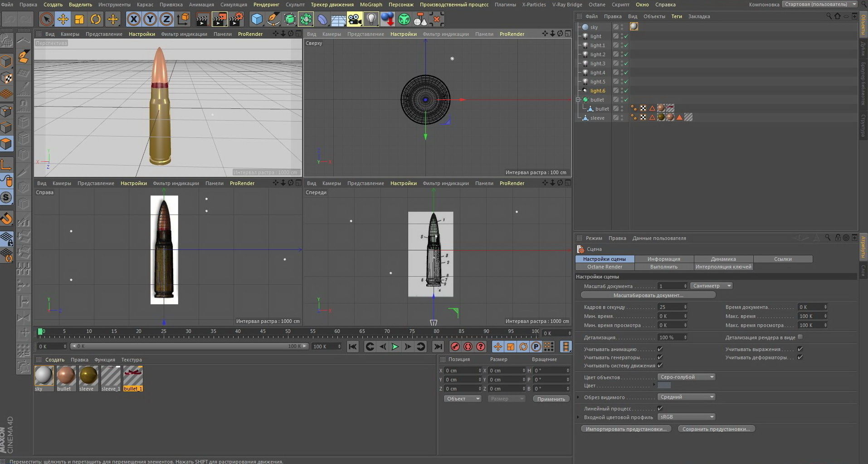Switch to the 'Динамика' tab
The width and height of the screenshot is (868, 464).
pyautogui.click(x=723, y=259)
